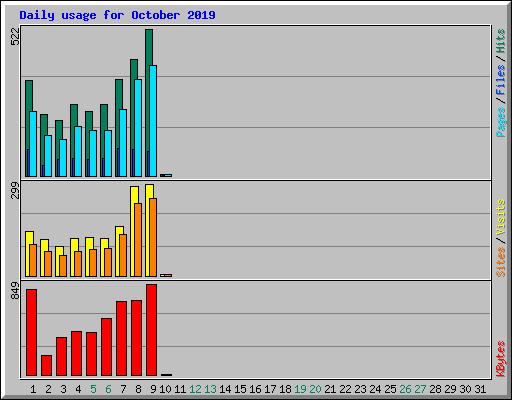This screenshot has height=400, width=512.
Task: Click the day 3 red KBytes bar
Action: click(x=62, y=356)
